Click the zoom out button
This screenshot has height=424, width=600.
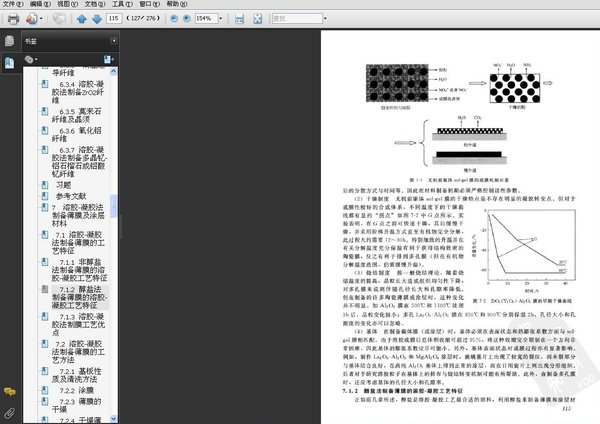174,18
